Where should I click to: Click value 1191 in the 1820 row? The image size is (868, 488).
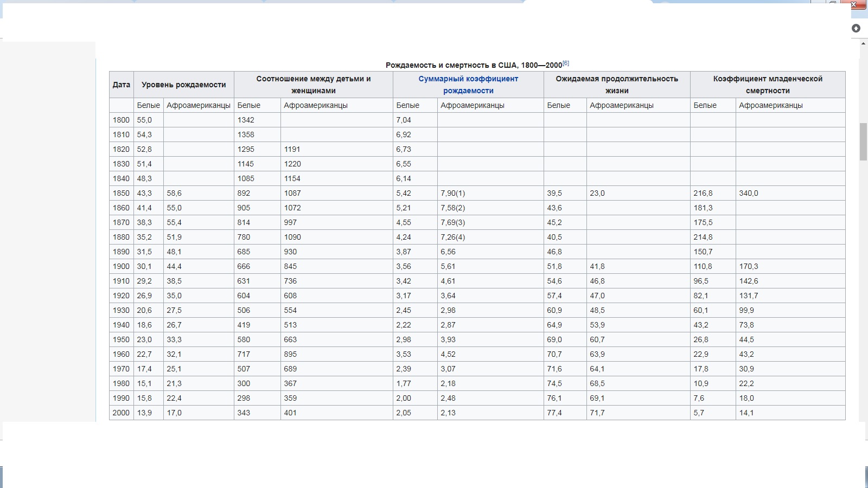tap(292, 149)
